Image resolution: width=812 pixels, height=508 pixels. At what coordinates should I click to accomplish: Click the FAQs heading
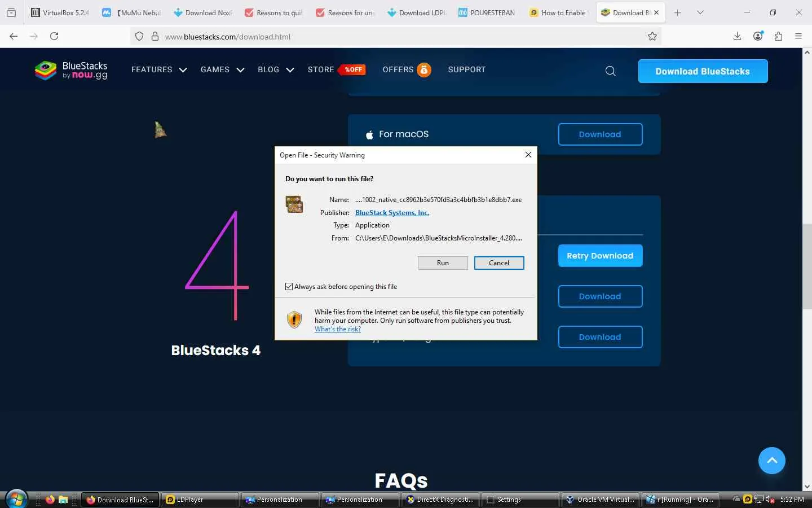401,480
